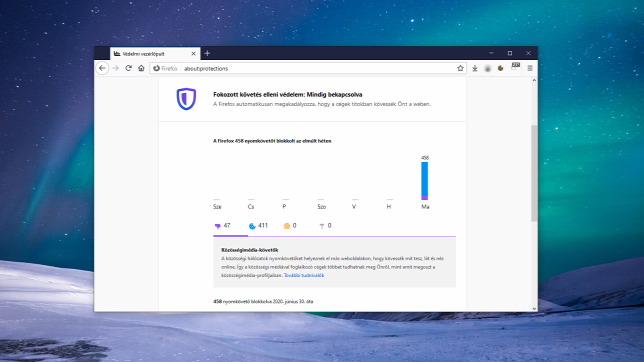Click the vertical scrollbar thumb
The height and width of the screenshot is (362, 644).
(x=534, y=173)
